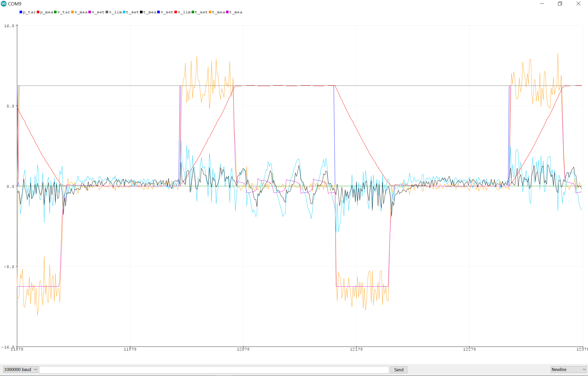Close the COM9 serial plotter

(578, 4)
